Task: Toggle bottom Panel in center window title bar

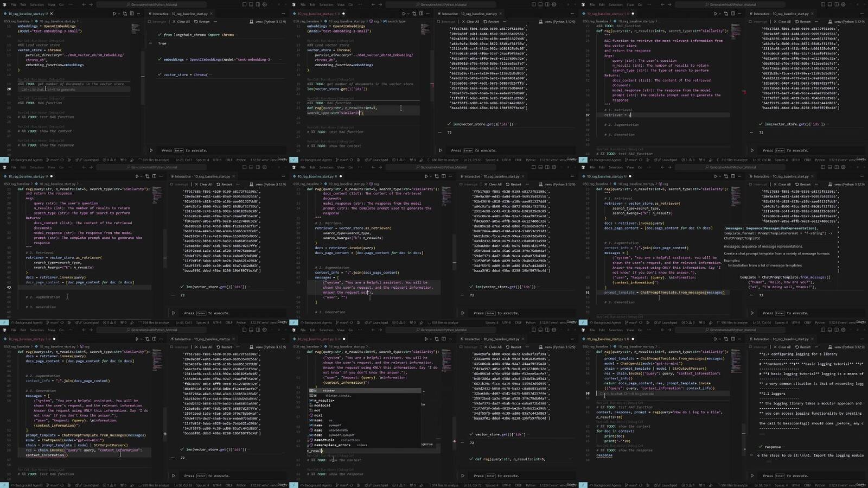Action: [x=540, y=167]
